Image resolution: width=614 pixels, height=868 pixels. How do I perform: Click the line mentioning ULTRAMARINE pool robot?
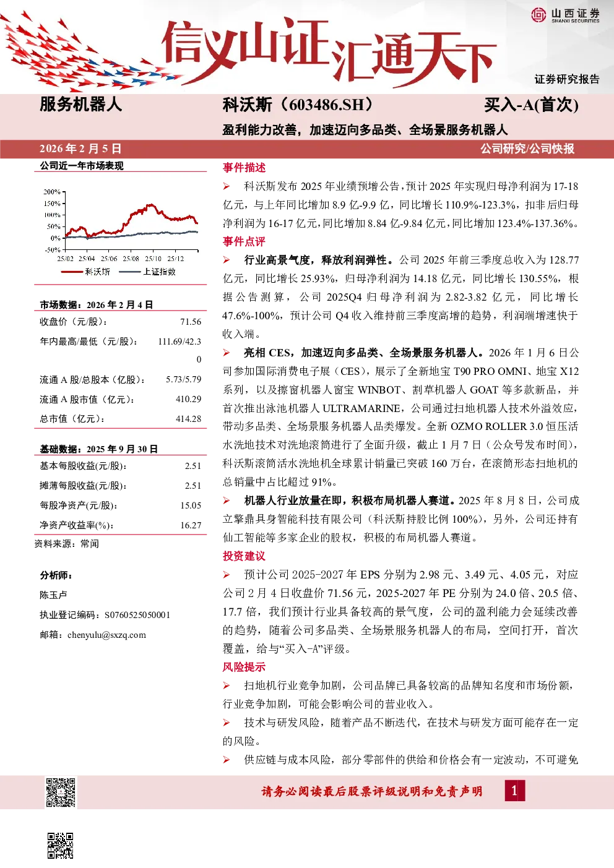coord(400,408)
